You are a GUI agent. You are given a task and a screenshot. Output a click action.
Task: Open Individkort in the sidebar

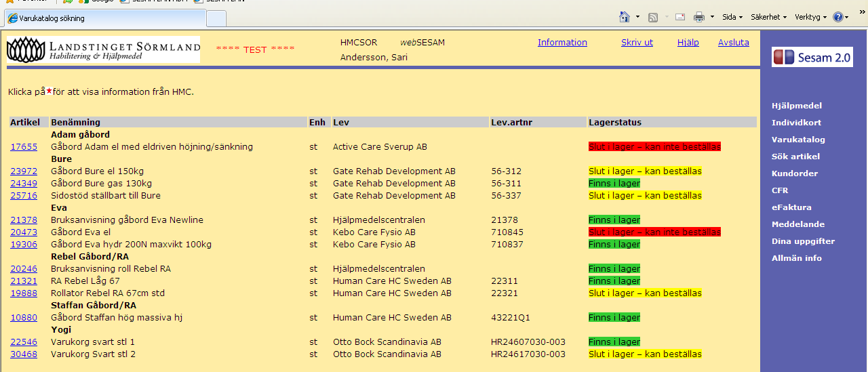pos(796,123)
